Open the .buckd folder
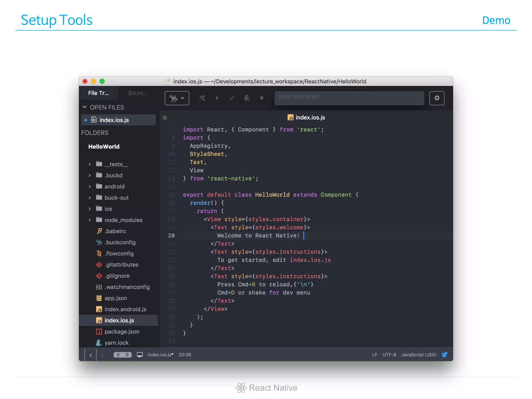The width and height of the screenshot is (532, 399). point(114,175)
